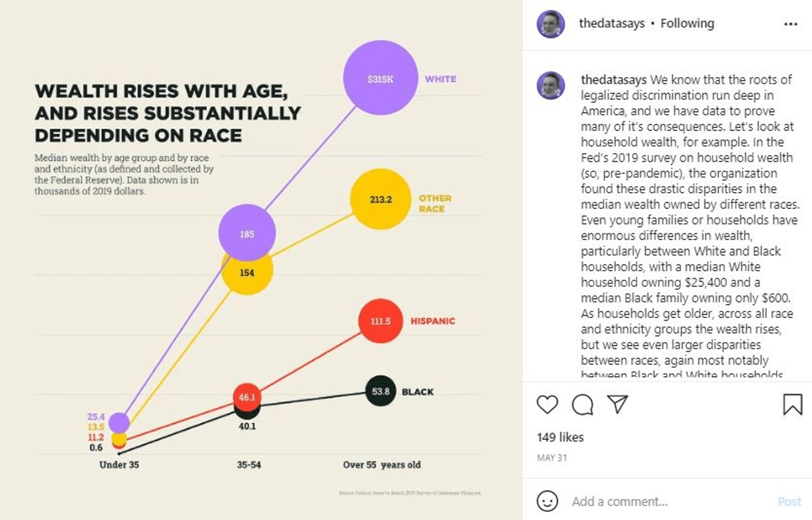Save the post with the bookmark icon
Screen dimensions: 812x520
pos(792,405)
